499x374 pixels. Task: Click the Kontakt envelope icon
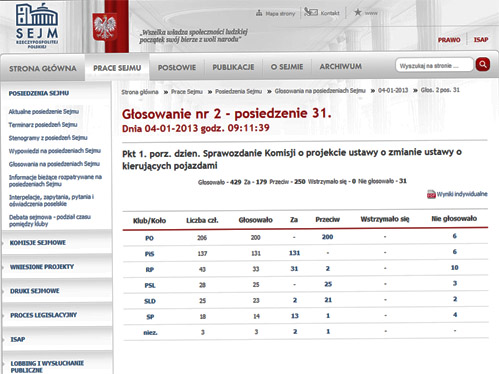click(x=311, y=12)
